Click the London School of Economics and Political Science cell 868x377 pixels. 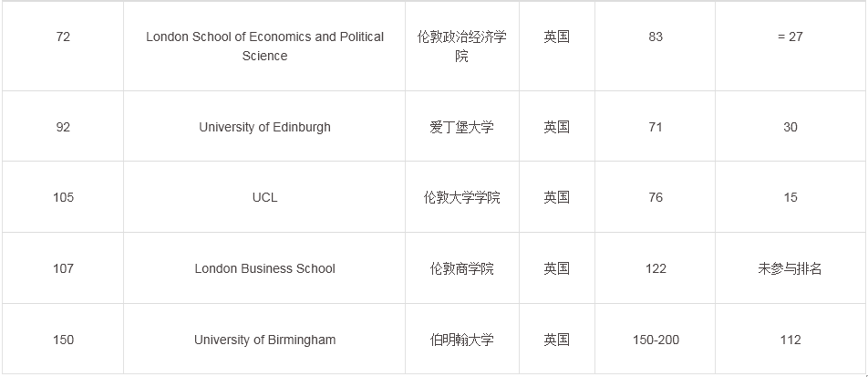(x=264, y=47)
